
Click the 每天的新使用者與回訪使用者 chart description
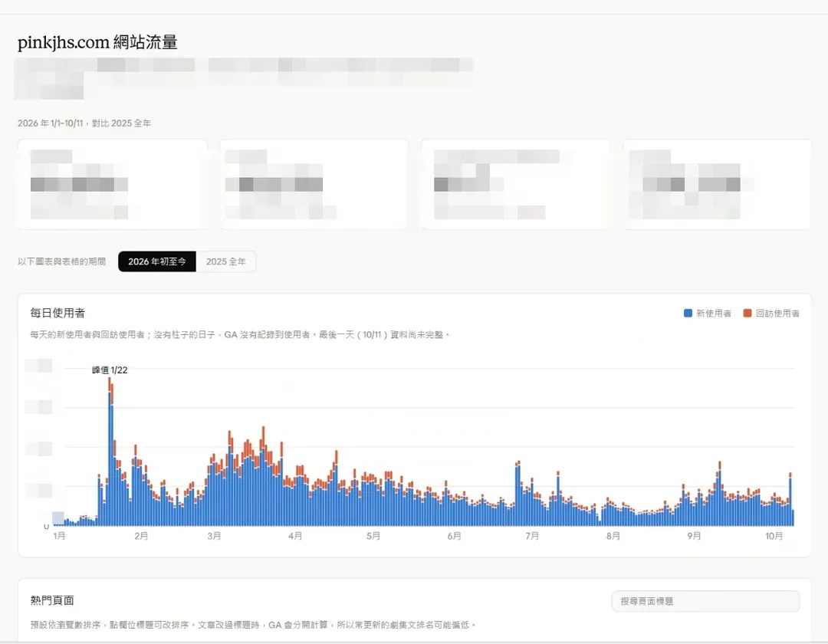238,335
